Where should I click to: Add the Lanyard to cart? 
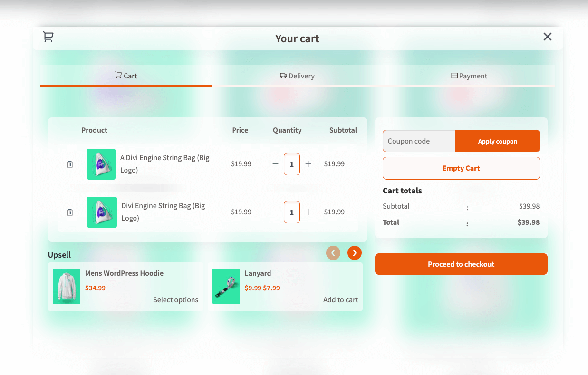point(340,300)
